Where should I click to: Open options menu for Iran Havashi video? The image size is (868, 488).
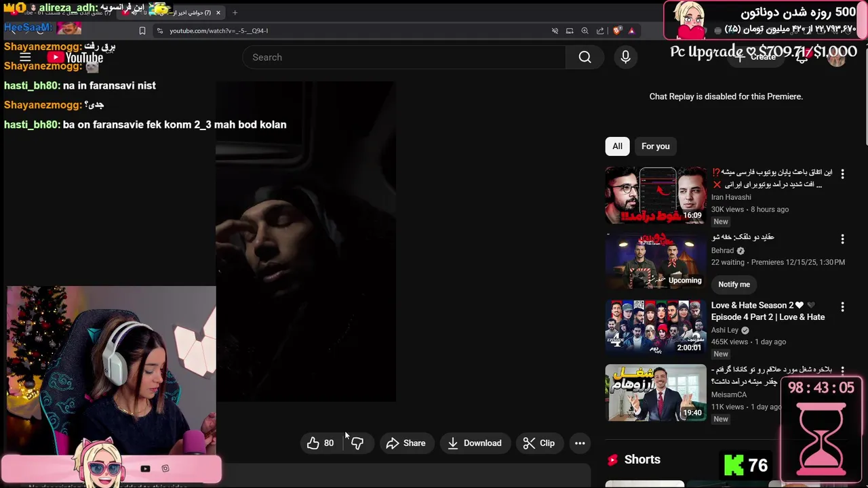[x=842, y=174]
